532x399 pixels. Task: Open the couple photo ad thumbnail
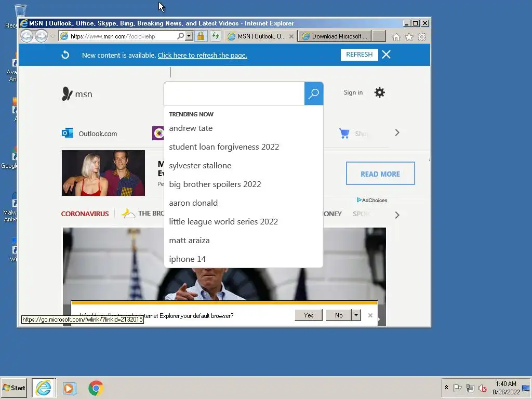coord(103,173)
